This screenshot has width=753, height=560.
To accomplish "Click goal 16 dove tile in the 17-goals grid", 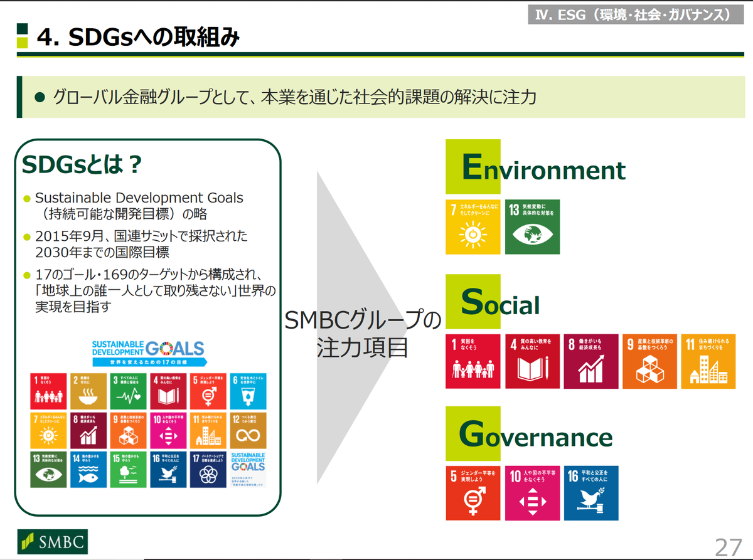I will [168, 470].
